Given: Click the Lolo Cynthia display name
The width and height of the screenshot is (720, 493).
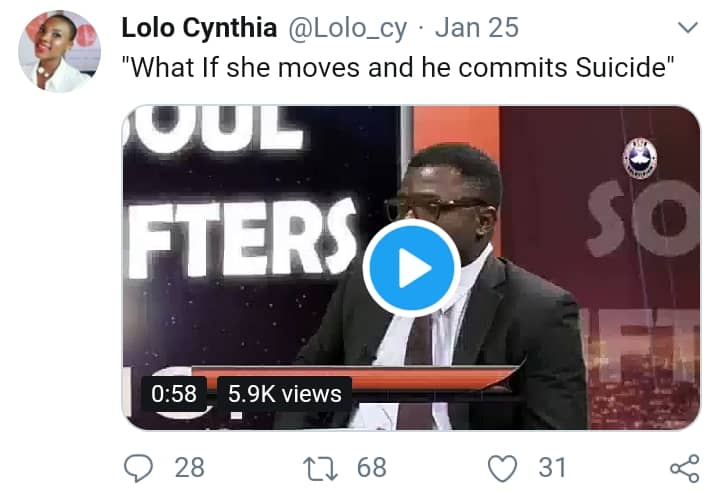Looking at the screenshot, I should [201, 28].
